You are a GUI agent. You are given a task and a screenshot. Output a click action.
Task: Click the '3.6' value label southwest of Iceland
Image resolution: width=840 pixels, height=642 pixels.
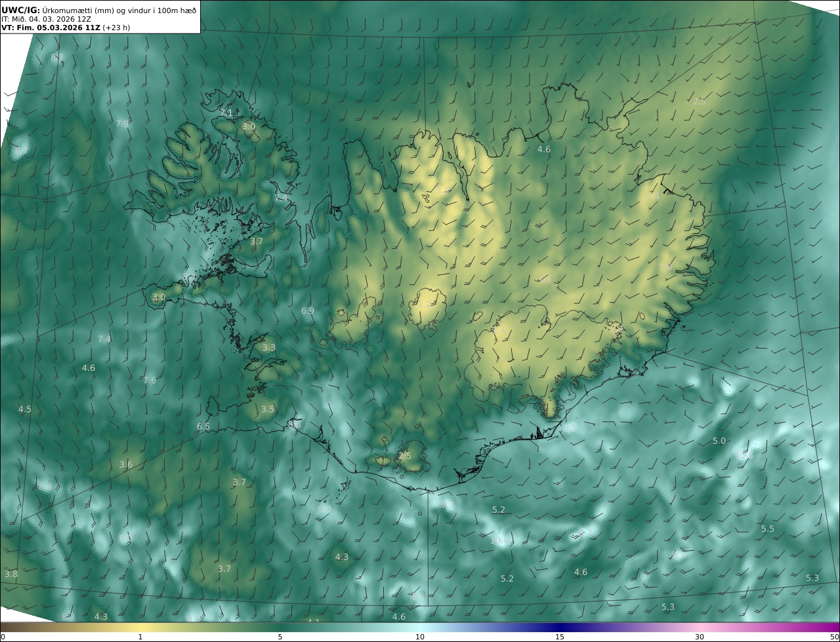click(x=126, y=464)
